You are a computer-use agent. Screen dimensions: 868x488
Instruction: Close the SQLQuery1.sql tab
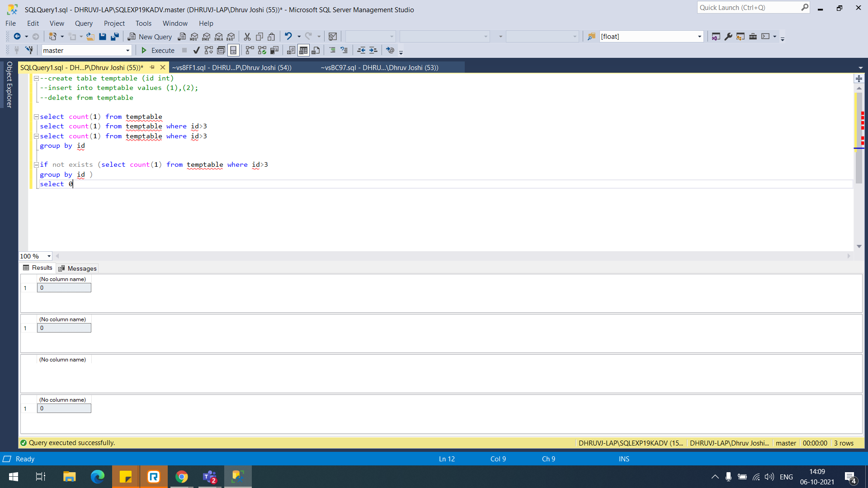[x=163, y=67]
